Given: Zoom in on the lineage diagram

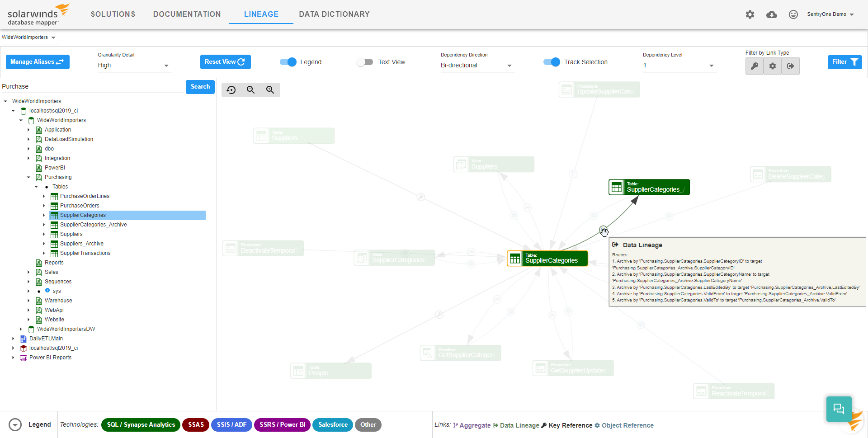Looking at the screenshot, I should tap(270, 90).
